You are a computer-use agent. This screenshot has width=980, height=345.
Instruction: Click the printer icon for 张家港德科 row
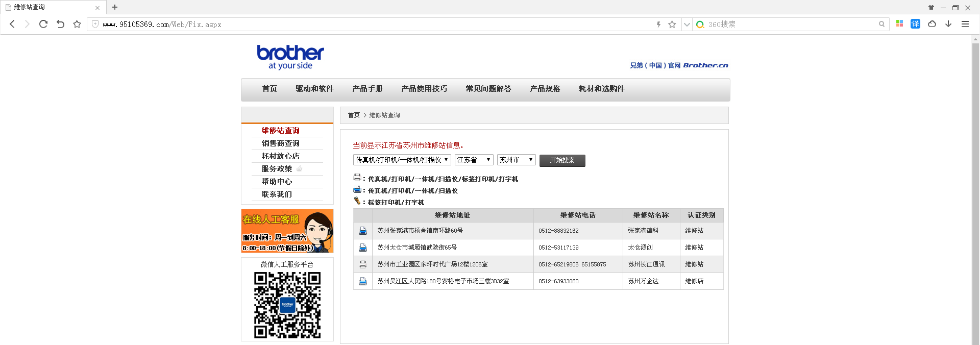pos(363,231)
